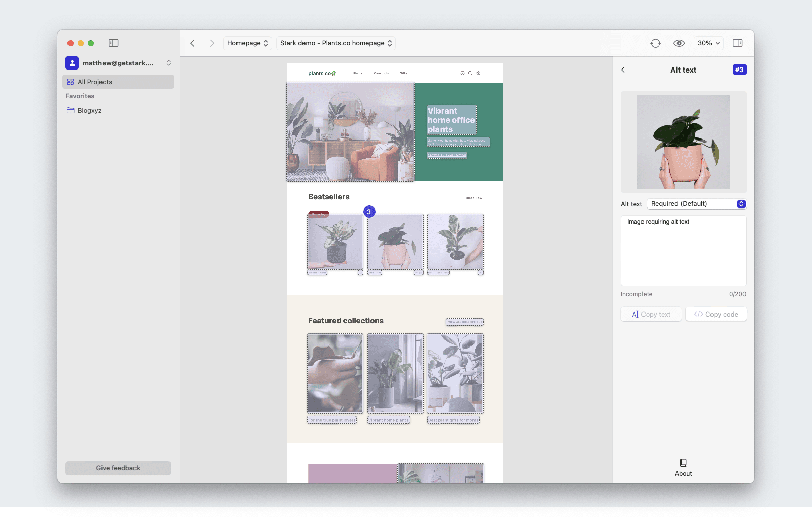Click into the alt text input area
812x521 pixels.
[683, 251]
